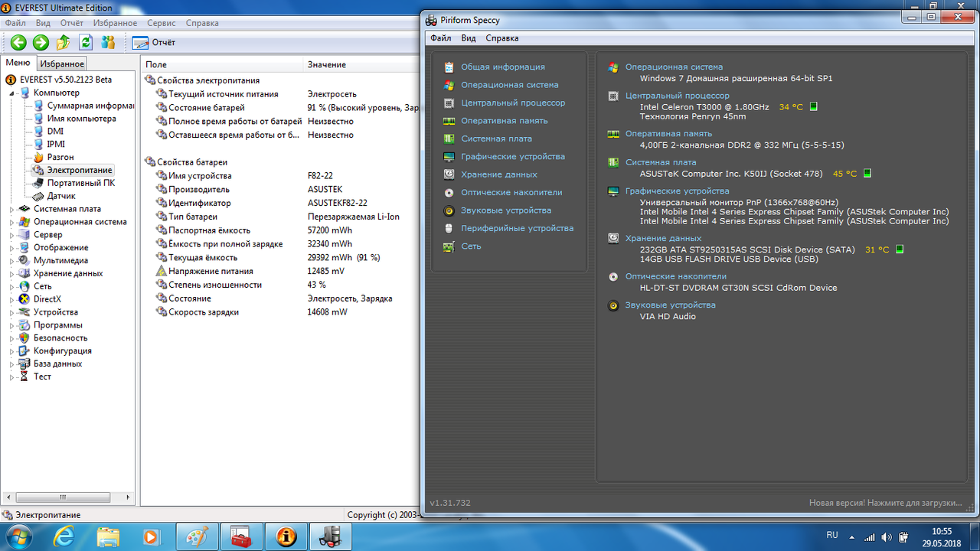Open Оптические накопители in Speccy sidebar

pos(511,192)
